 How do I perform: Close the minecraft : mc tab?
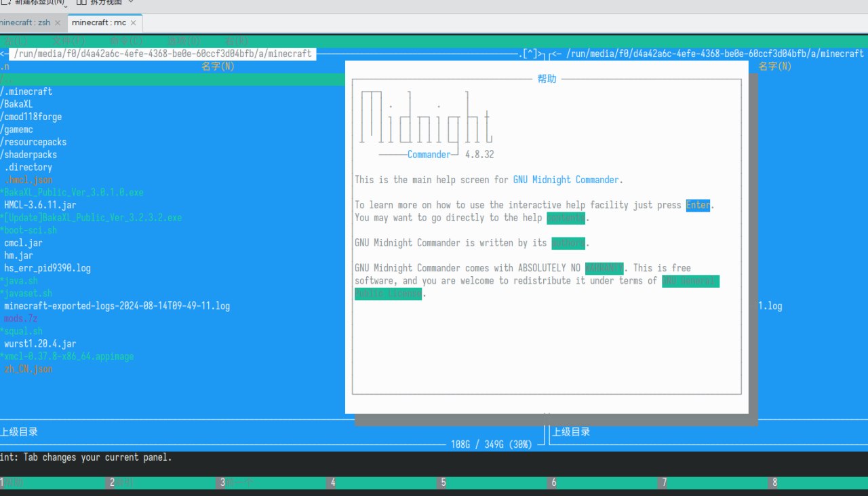[x=134, y=22]
